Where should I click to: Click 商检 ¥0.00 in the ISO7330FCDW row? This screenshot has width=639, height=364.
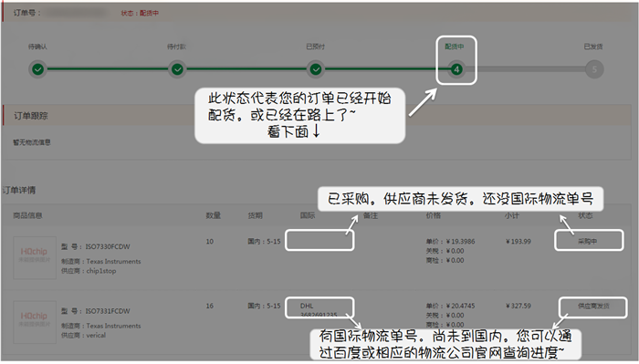(445, 260)
